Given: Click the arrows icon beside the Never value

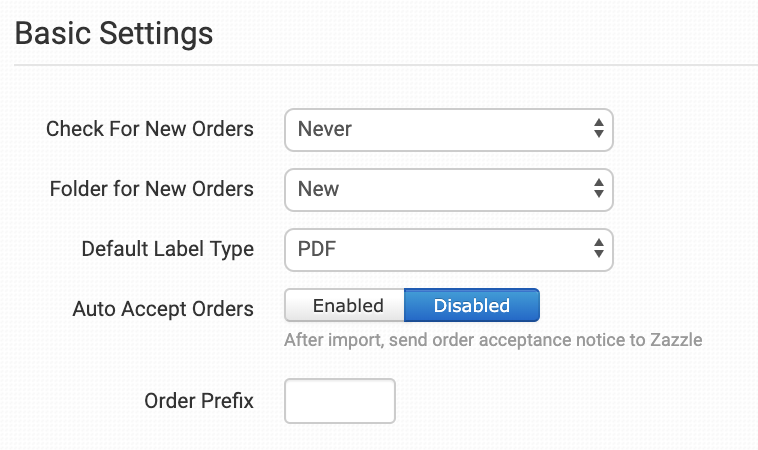Looking at the screenshot, I should point(598,129).
